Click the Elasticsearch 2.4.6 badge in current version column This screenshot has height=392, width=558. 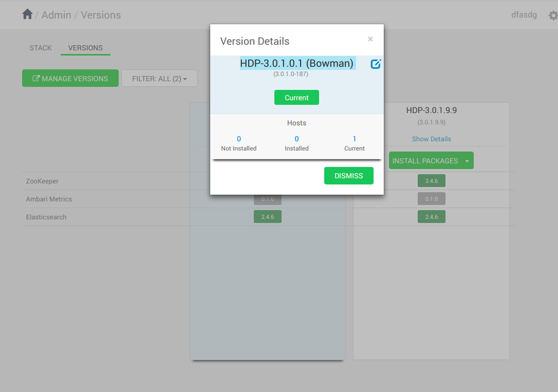[268, 217]
